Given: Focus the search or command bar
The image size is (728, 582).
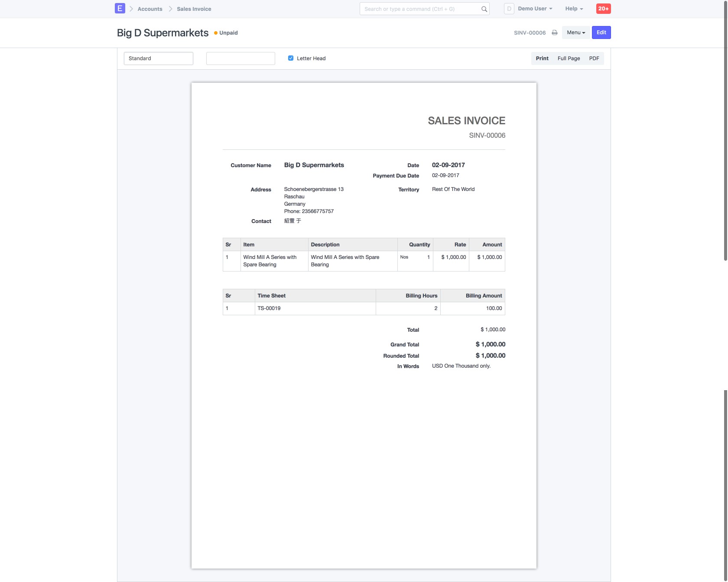Looking at the screenshot, I should 420,9.
